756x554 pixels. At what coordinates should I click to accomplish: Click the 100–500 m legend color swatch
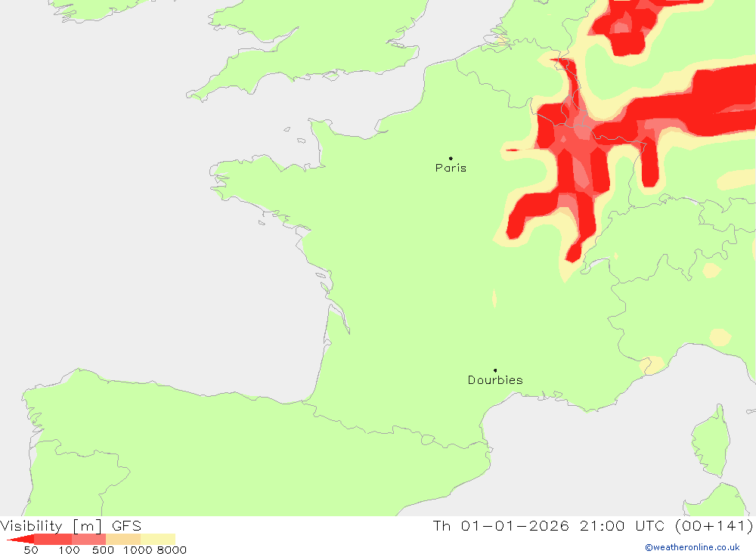pos(88,539)
